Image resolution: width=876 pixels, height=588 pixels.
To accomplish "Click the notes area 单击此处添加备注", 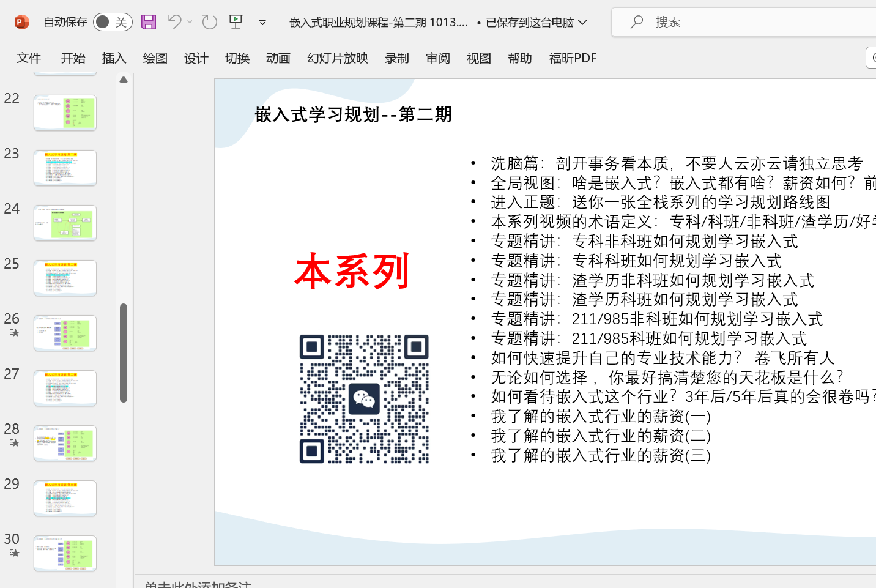I will (198, 584).
